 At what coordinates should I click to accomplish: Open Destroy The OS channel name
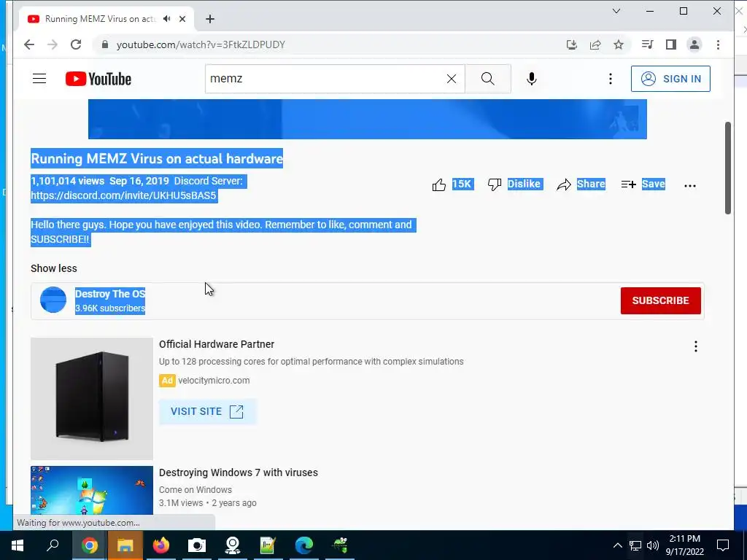click(110, 294)
